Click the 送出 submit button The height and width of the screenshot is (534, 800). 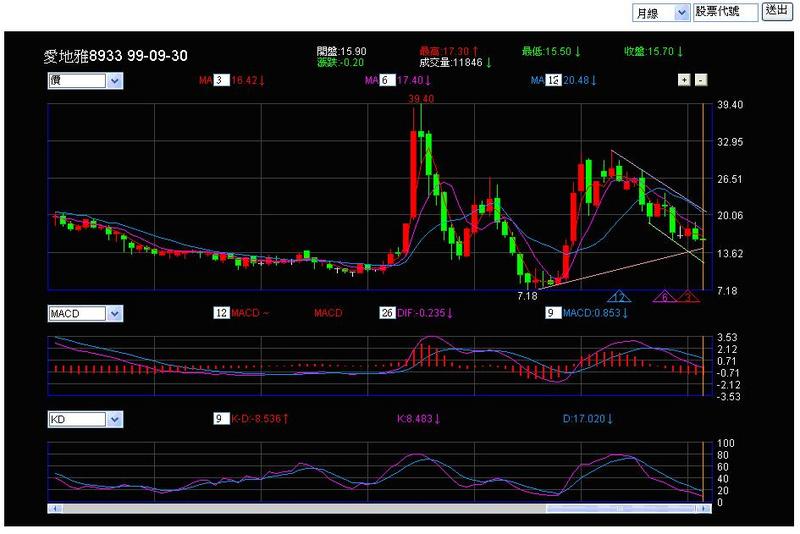[x=777, y=11]
